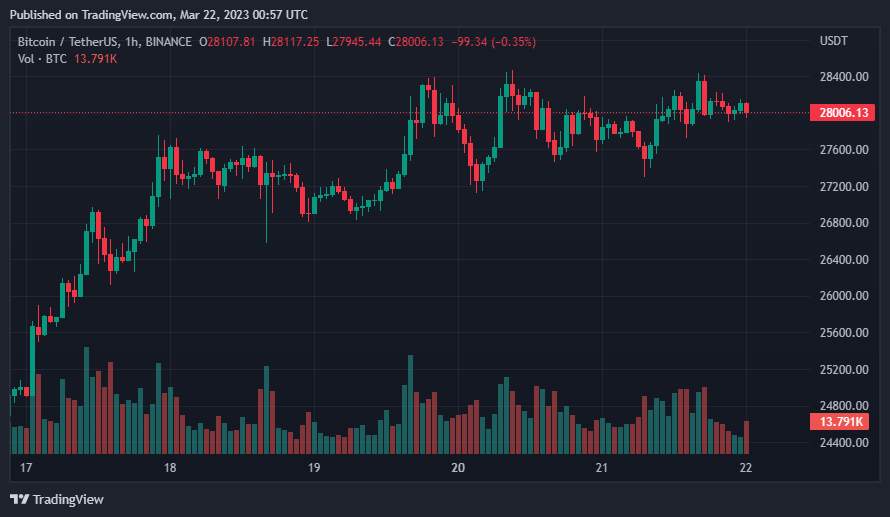This screenshot has width=890, height=517.
Task: Select date 18 on time axis
Action: (170, 468)
